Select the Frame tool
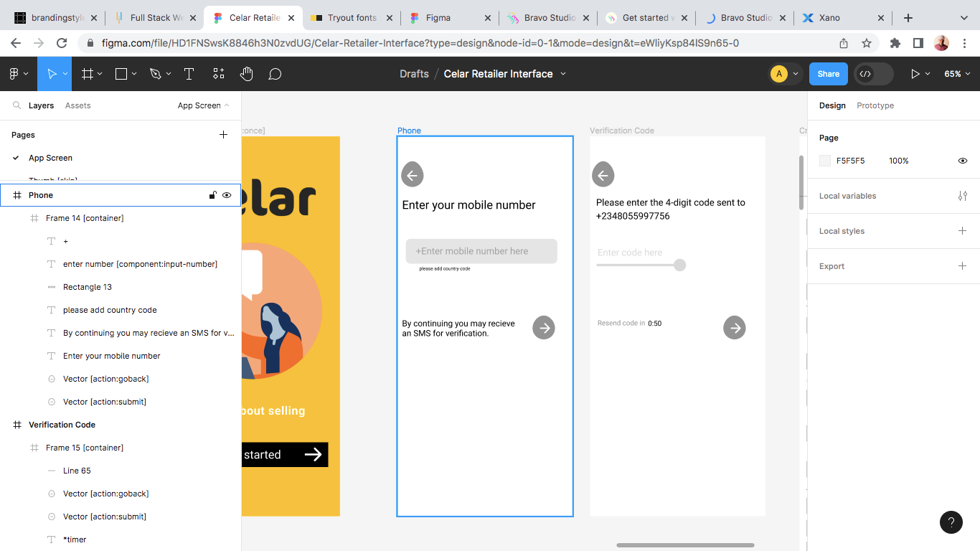Viewport: 980px width, 551px height. click(88, 74)
